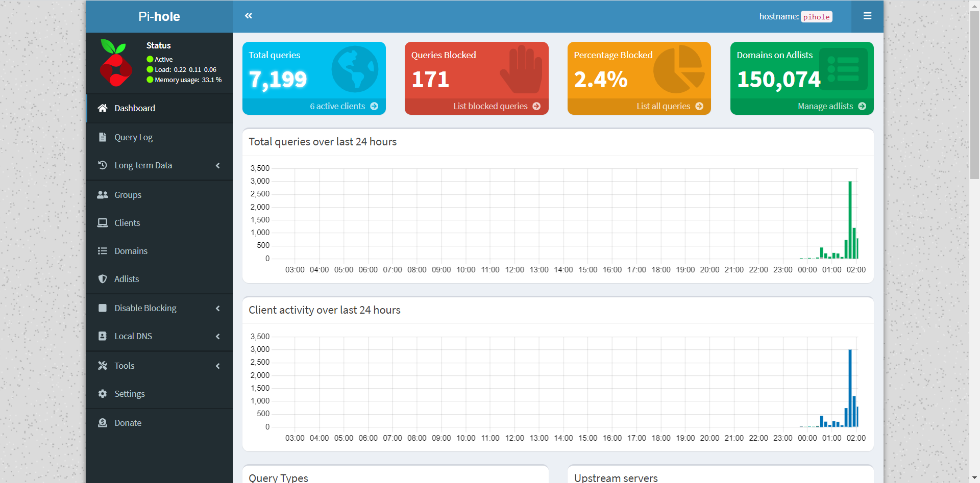Open the Settings page
The height and width of the screenshot is (483, 980).
click(x=159, y=394)
